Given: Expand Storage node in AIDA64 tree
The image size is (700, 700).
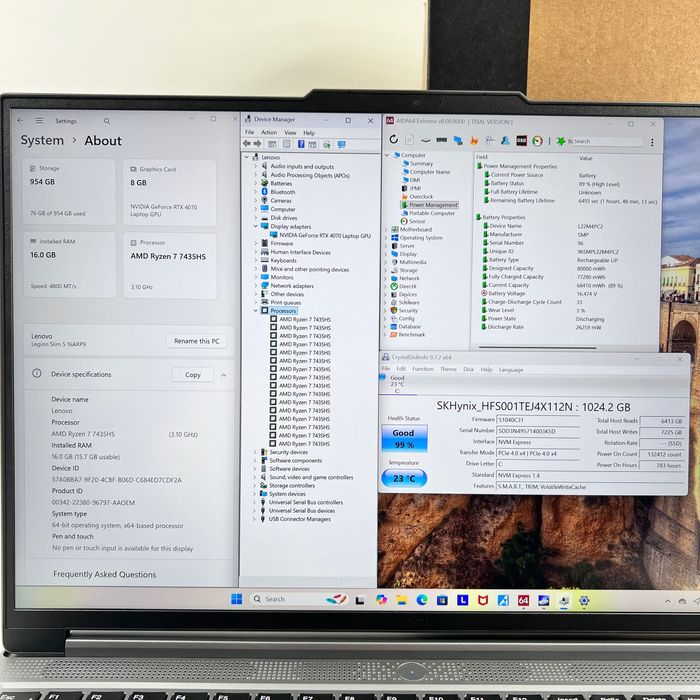Looking at the screenshot, I should pos(386,270).
